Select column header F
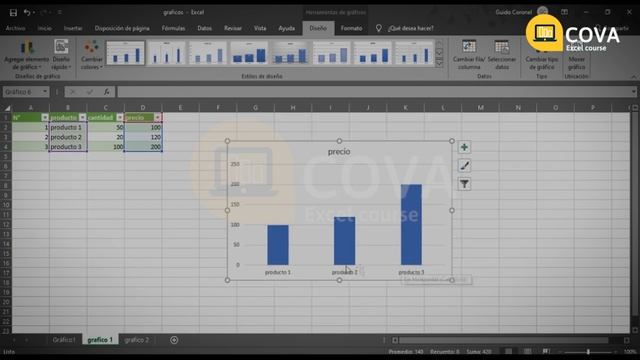The width and height of the screenshot is (640, 360). 218,108
